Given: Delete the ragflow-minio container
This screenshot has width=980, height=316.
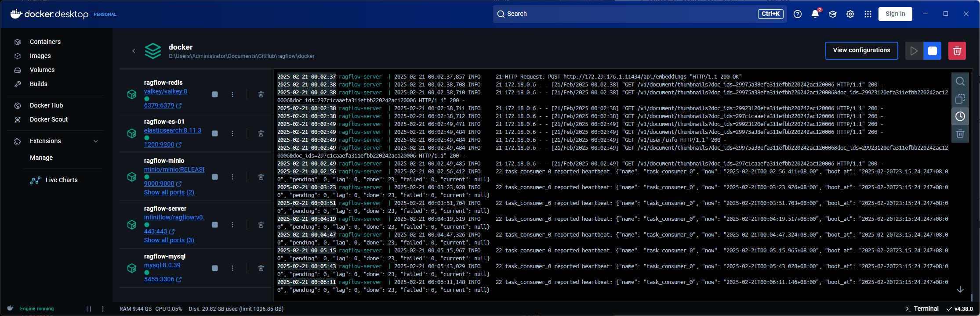Looking at the screenshot, I should coord(261,177).
